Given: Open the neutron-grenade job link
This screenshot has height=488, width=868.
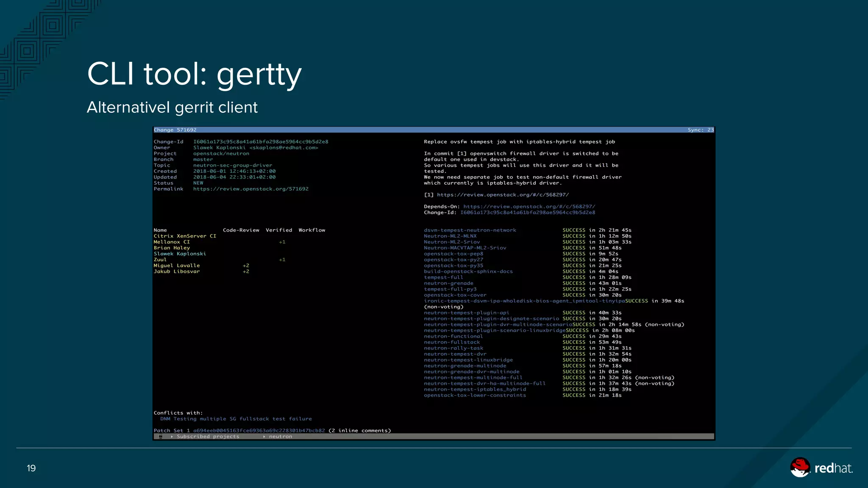Looking at the screenshot, I should [448, 283].
